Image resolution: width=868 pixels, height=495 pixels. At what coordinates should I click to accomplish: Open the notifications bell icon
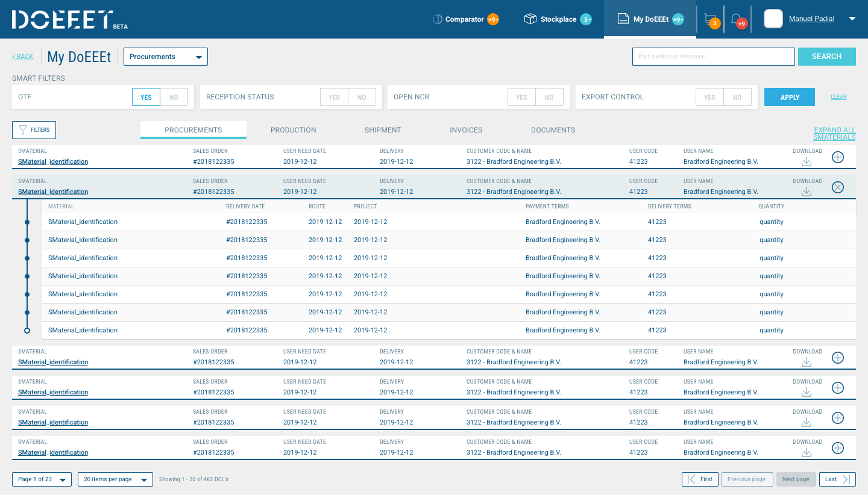coord(736,19)
